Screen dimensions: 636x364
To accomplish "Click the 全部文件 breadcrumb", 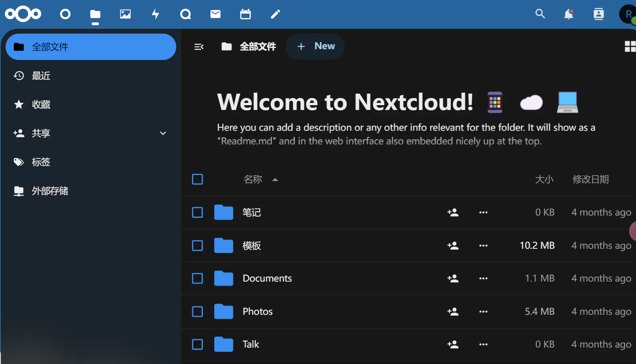I will tap(249, 47).
